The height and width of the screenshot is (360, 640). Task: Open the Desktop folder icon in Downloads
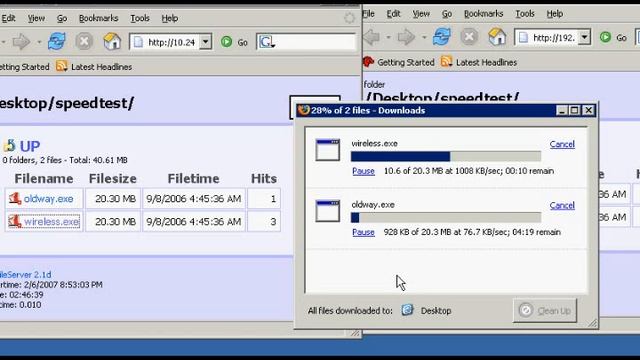click(407, 310)
